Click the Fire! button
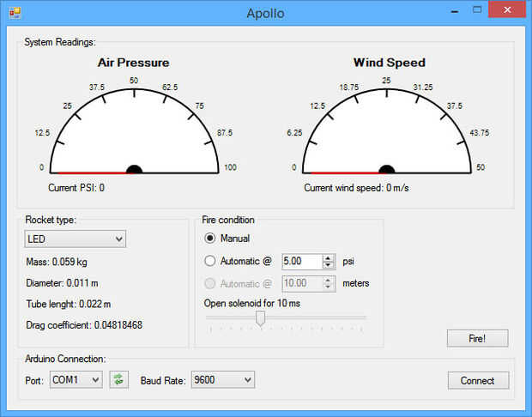Screen dimensions: 532x417 point(477,338)
